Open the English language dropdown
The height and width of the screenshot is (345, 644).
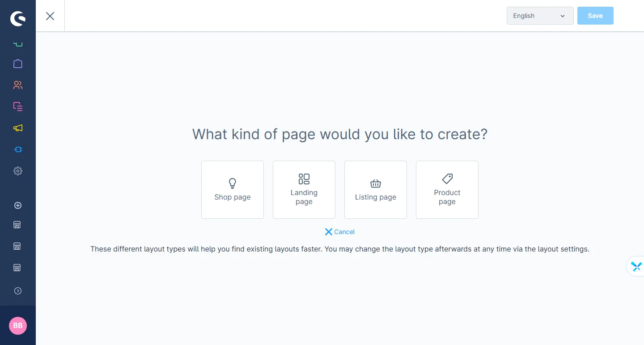coord(540,16)
